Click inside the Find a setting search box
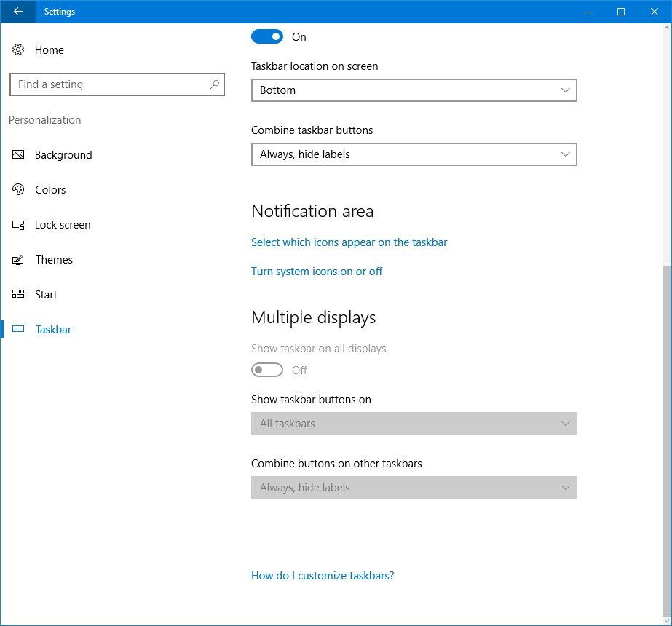 116,84
